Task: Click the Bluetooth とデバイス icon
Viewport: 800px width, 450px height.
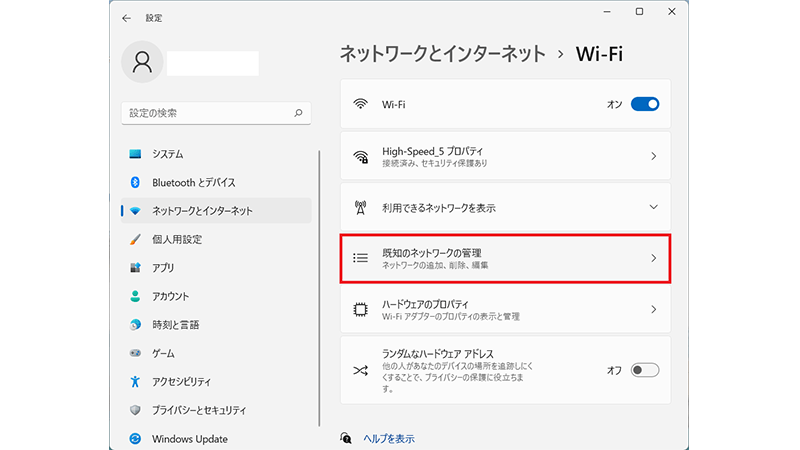Action: [x=135, y=183]
